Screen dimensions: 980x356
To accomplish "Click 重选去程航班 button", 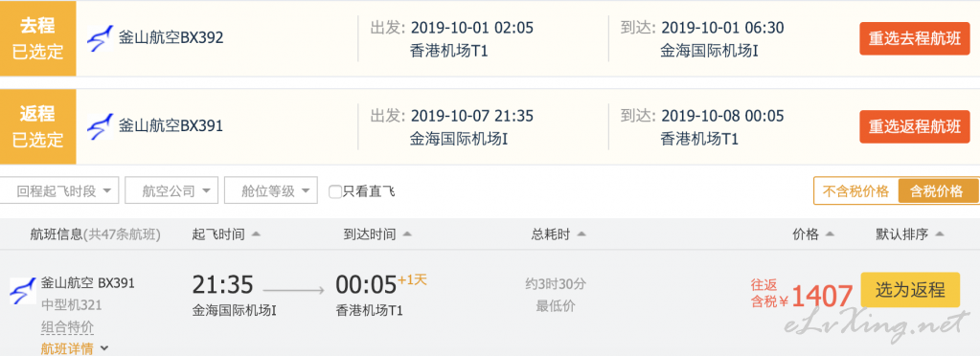I will [x=914, y=38].
